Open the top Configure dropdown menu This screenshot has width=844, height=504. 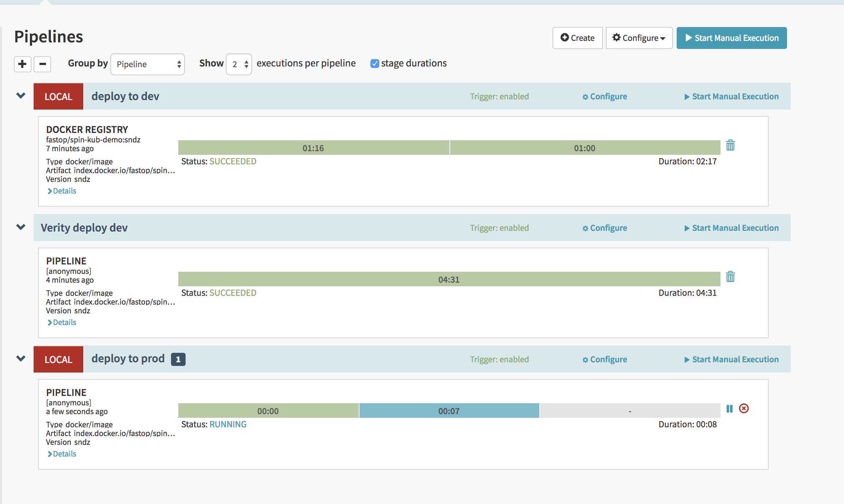pyautogui.click(x=639, y=38)
